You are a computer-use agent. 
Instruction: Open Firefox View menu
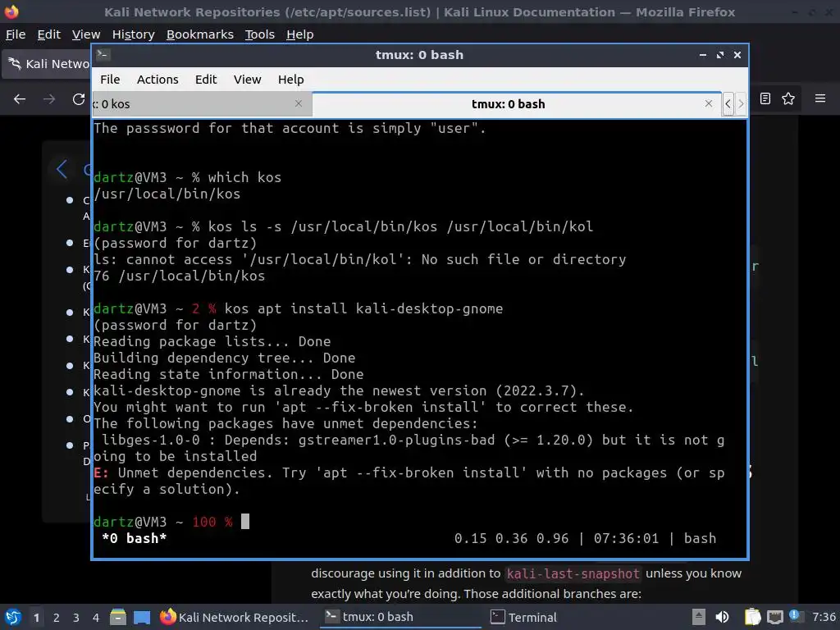pos(86,34)
